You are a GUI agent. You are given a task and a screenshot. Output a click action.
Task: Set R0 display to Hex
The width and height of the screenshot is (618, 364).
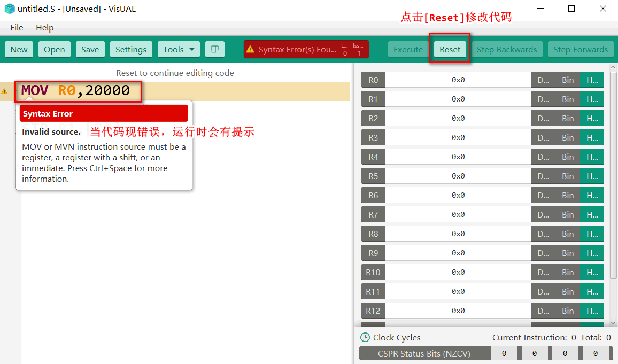pyautogui.click(x=592, y=80)
